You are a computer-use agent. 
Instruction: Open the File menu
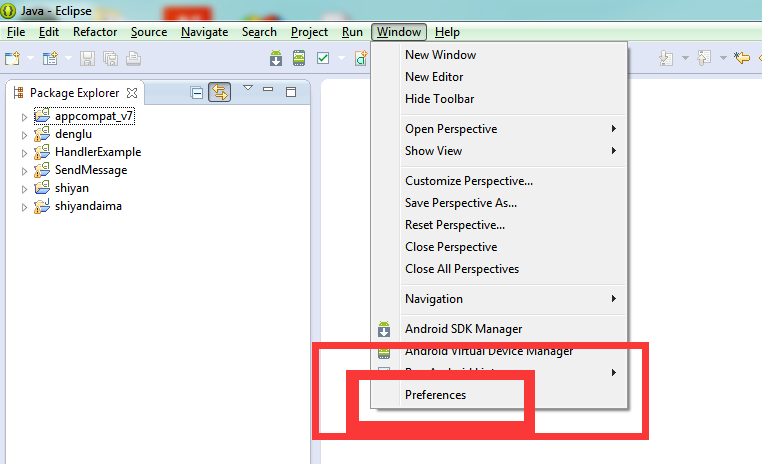coord(16,32)
